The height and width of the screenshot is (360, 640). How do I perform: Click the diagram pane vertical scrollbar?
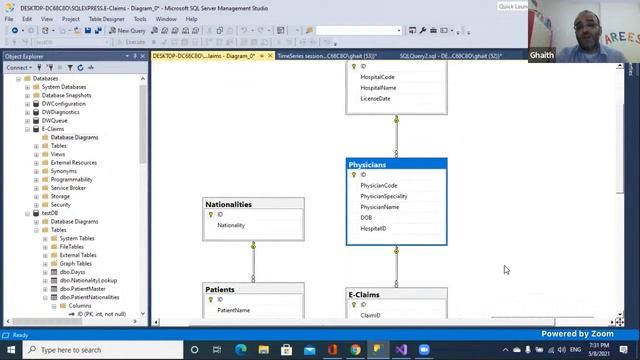[x=620, y=149]
